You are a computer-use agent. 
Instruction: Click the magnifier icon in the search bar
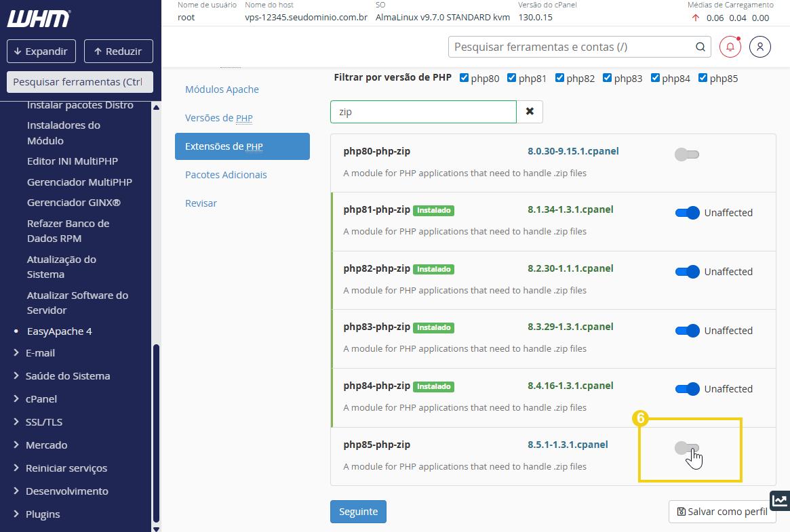[700, 47]
